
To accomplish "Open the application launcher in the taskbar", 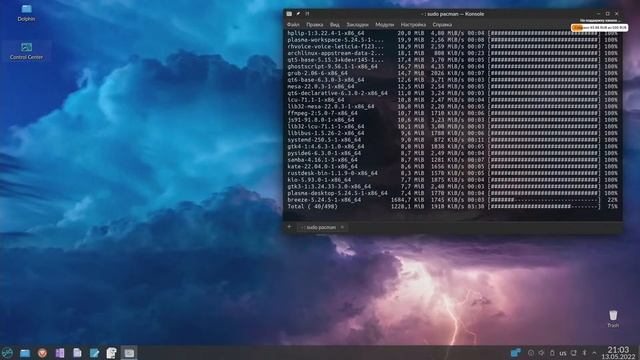I will (7, 353).
